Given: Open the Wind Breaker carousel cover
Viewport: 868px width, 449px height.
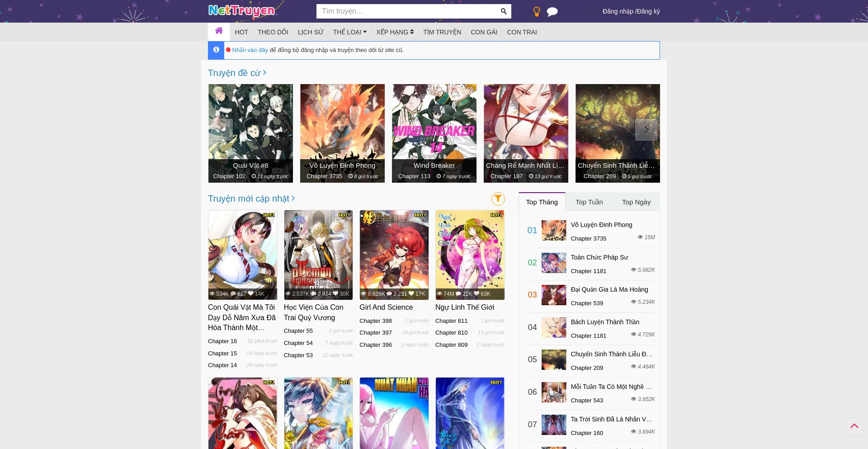Looking at the screenshot, I should pyautogui.click(x=434, y=133).
